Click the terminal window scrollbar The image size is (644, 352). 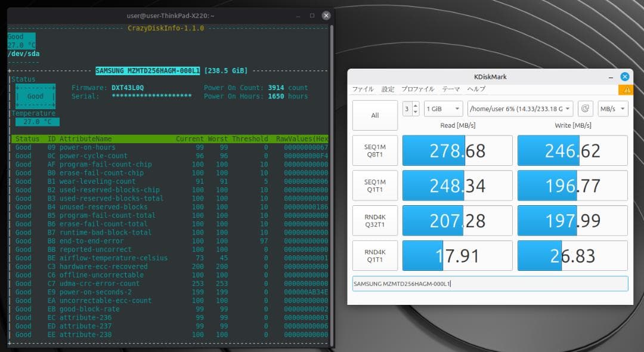[x=332, y=185]
